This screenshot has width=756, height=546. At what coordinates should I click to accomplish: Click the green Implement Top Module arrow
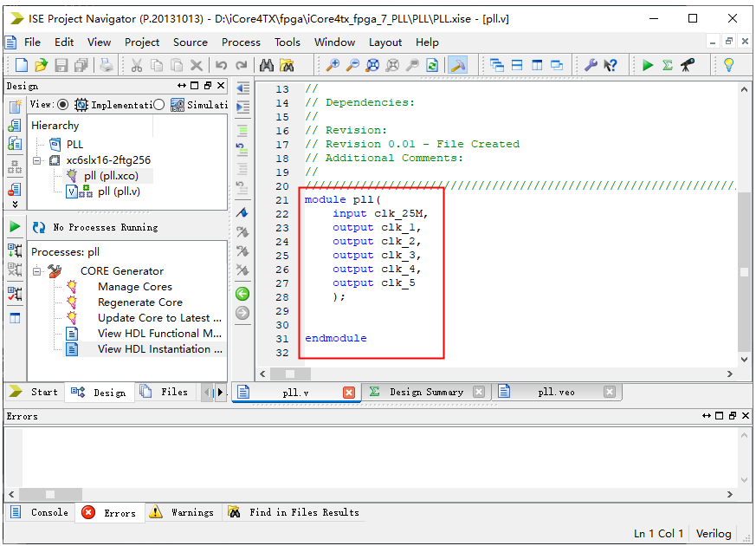pos(647,65)
